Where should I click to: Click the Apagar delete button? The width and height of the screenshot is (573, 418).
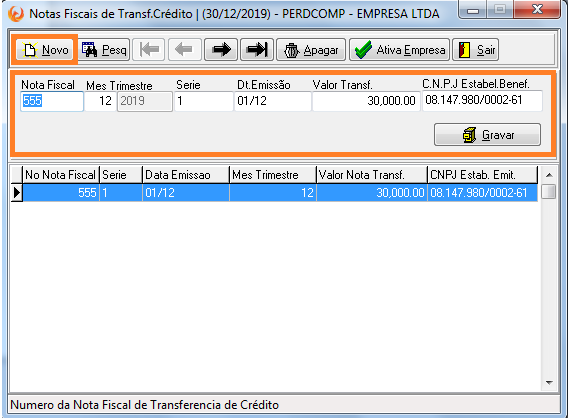tap(311, 50)
